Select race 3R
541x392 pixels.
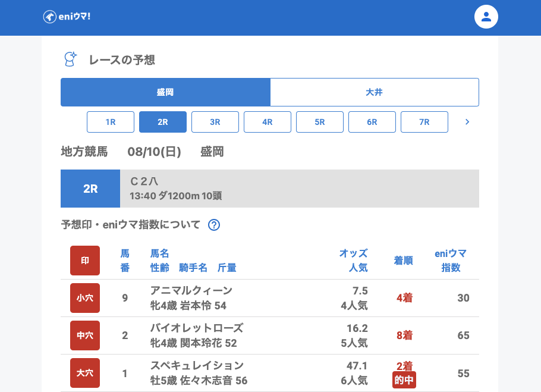point(215,122)
